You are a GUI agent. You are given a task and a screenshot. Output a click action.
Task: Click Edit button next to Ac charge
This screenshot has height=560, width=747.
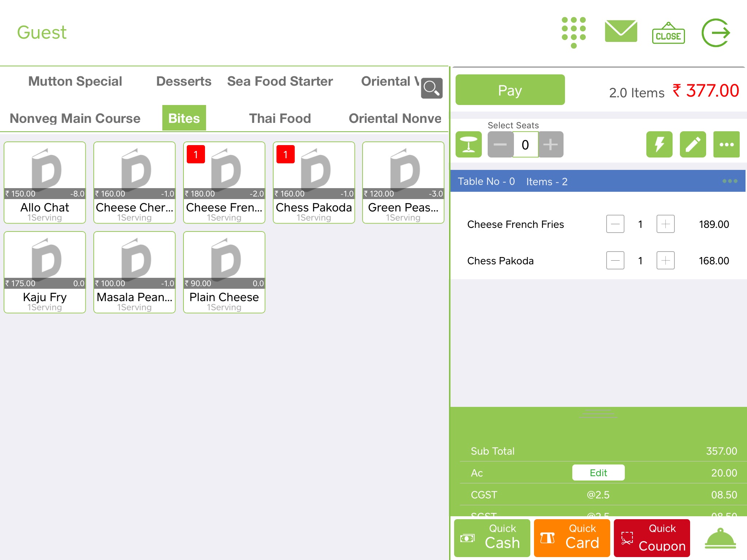[x=598, y=472]
